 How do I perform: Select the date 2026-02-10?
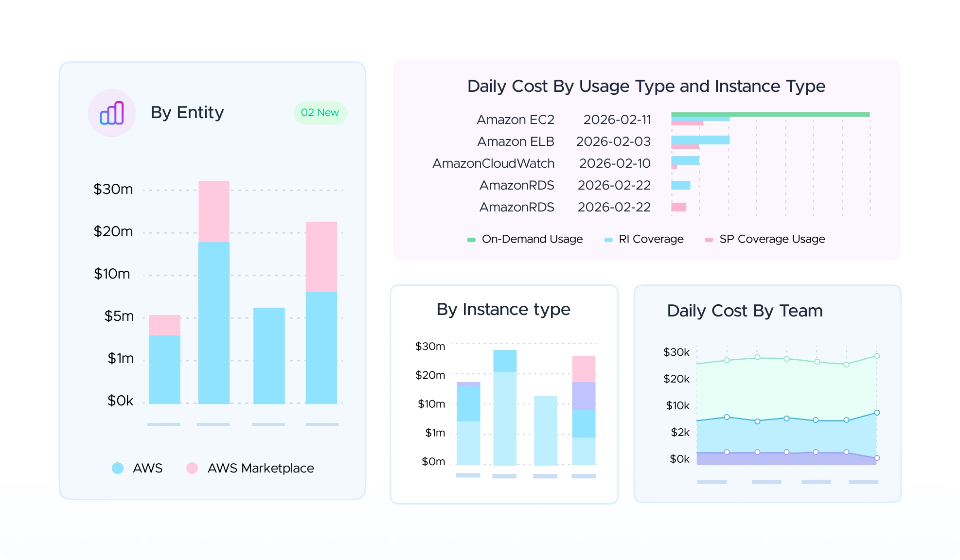(615, 163)
